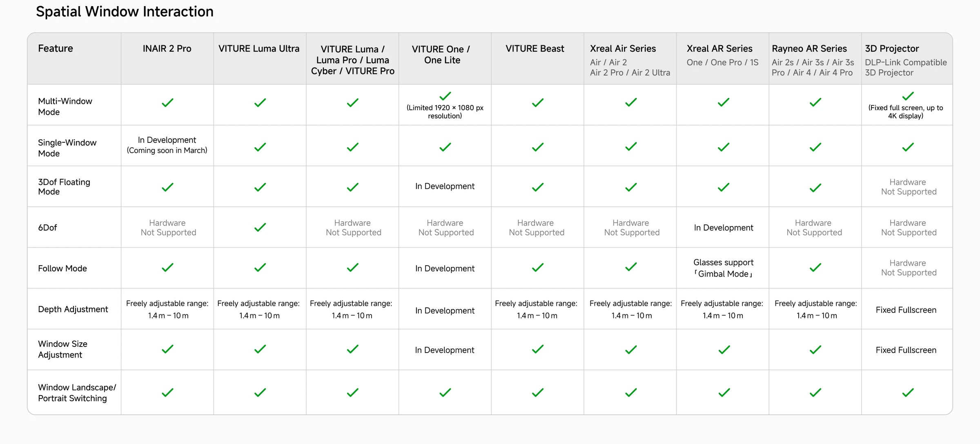This screenshot has width=980, height=444.
Task: Click INAIR 2 Pro In Development cell
Action: coord(167,145)
